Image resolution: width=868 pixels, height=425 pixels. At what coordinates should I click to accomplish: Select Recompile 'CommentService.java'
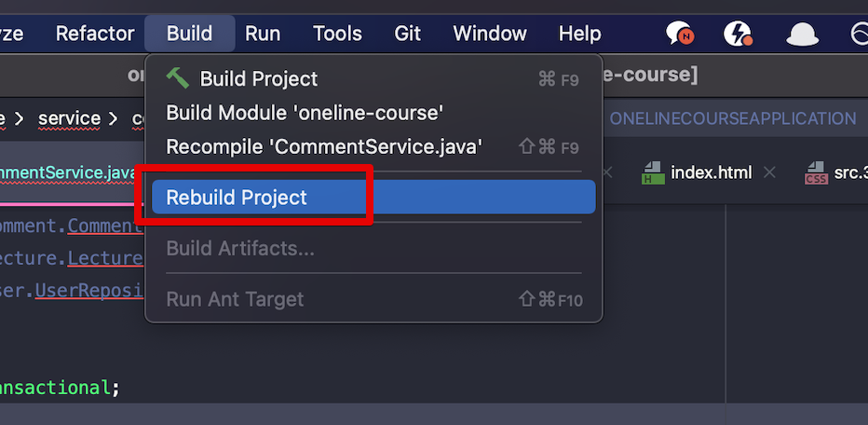373,147
